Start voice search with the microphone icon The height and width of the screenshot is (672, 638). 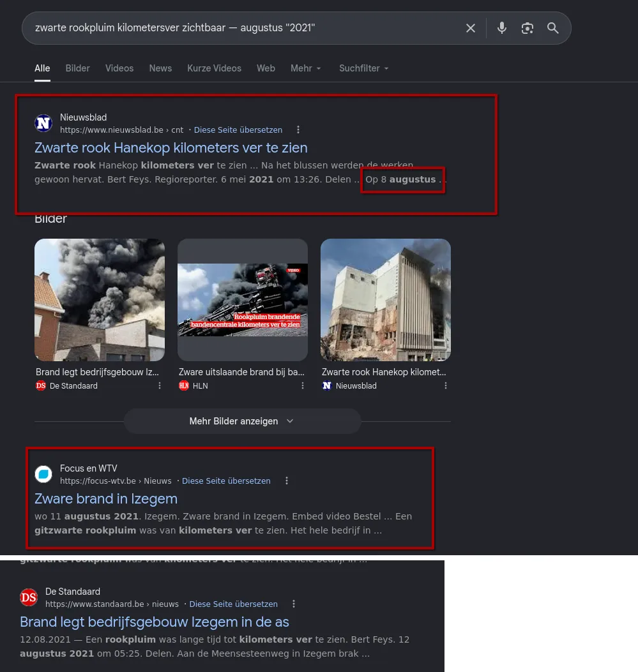502,28
